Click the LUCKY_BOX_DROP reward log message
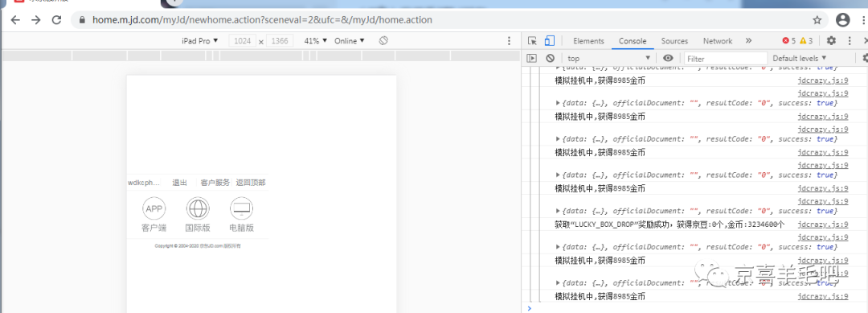This screenshot has width=868, height=313. coord(669,224)
